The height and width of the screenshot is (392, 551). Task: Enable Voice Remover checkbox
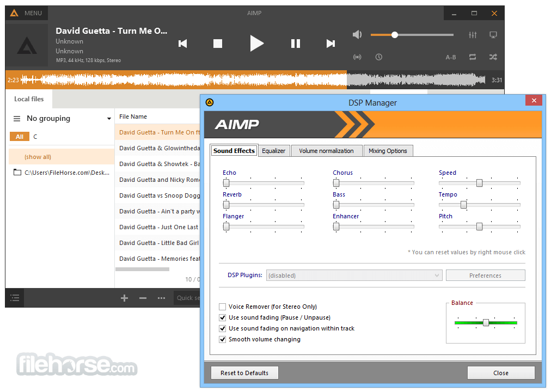223,307
